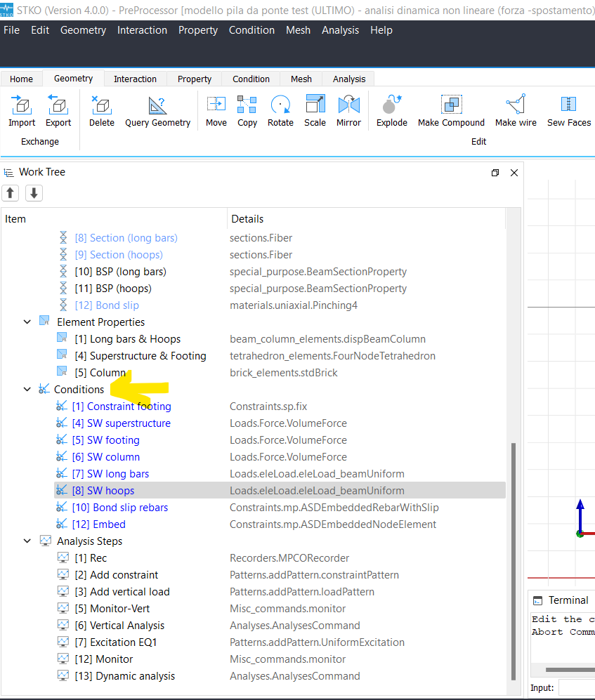Select the Scale tool
This screenshot has width=595, height=700.
pos(315,111)
